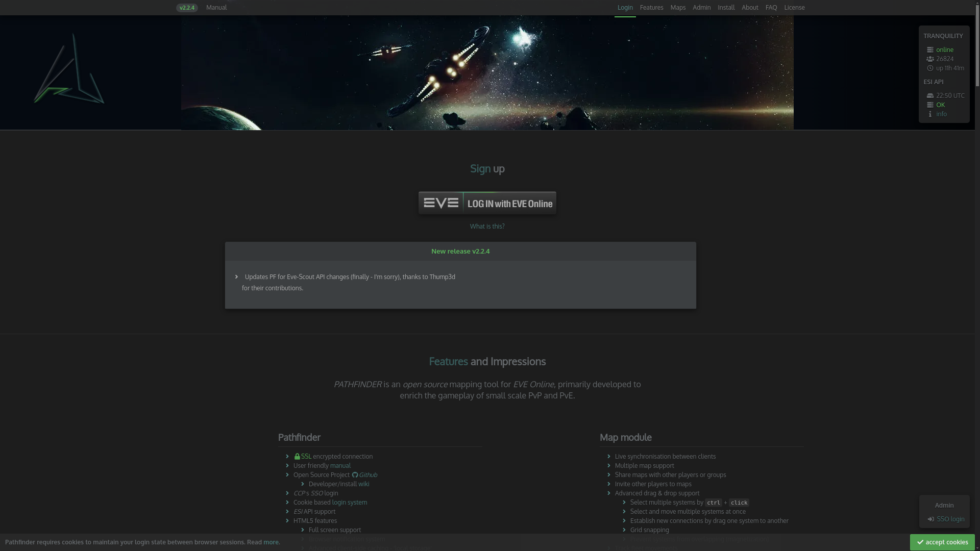
Task: Open the About navigation item
Action: click(x=750, y=8)
